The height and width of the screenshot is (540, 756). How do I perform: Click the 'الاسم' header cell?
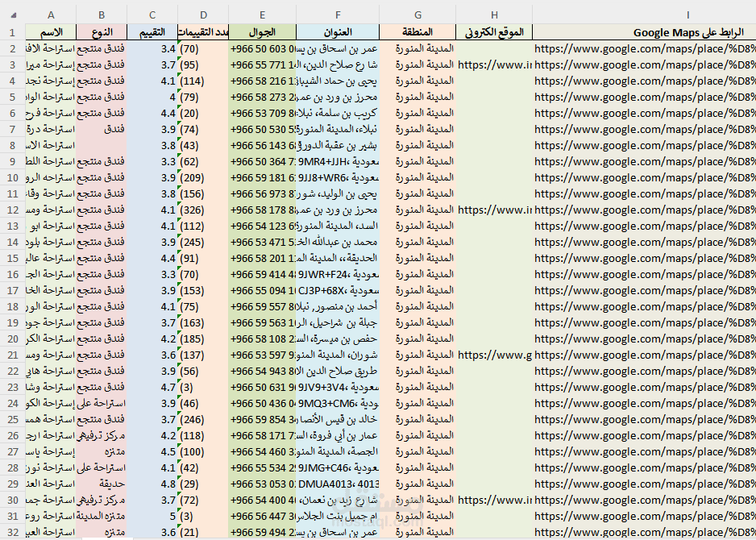coord(51,32)
